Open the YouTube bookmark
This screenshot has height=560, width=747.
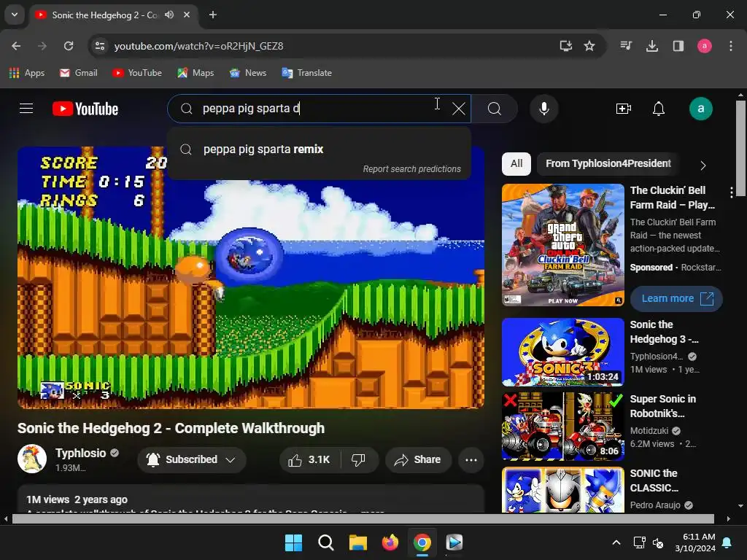point(137,73)
